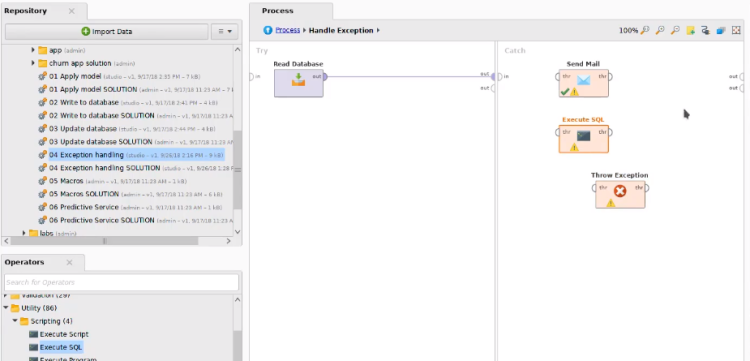Screen dimensions: 750x361
Task: Click repository horizontal scrollbar
Action: tap(103, 241)
